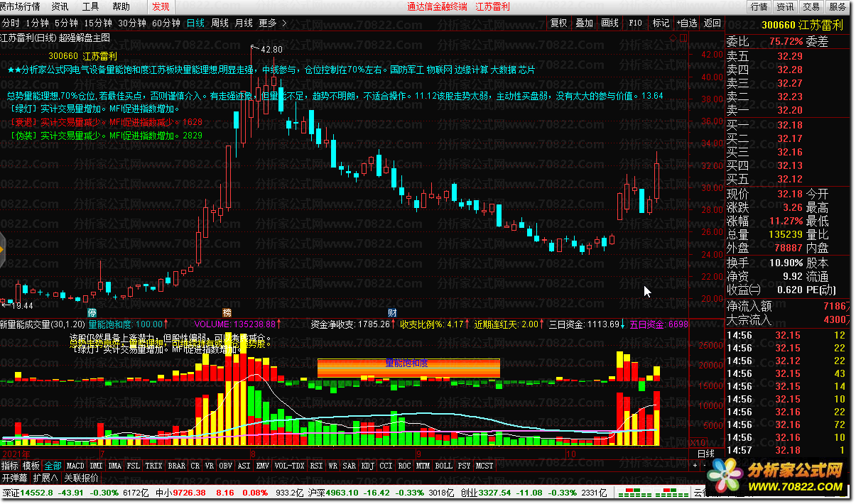Viewport: 856px width, 504px height.
Task: Click the plus zoom button below chart
Action: pyautogui.click(x=695, y=466)
